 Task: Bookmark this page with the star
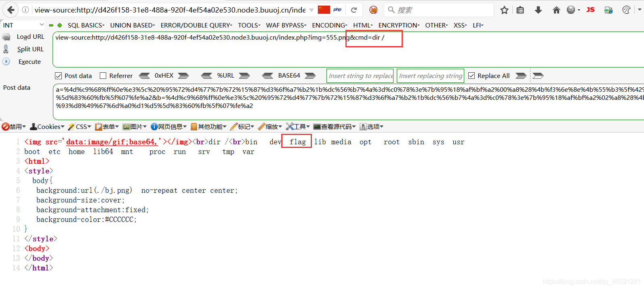click(x=504, y=10)
